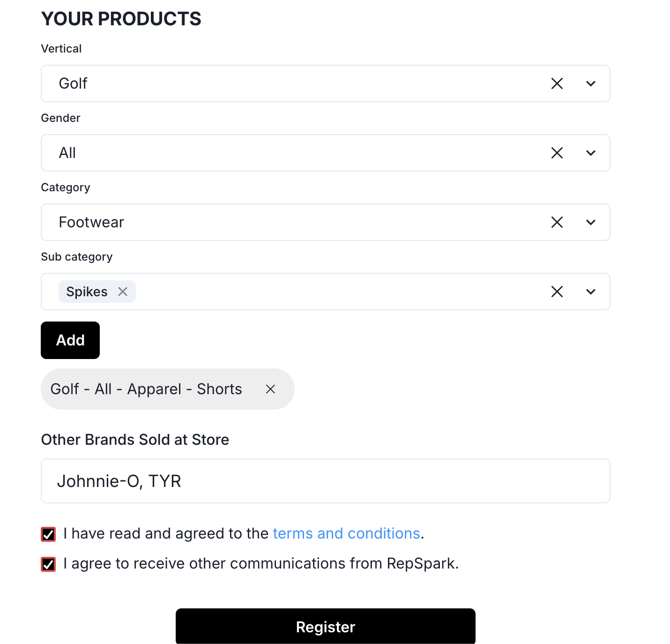Click the Other Brands Sold at Store field

click(326, 481)
